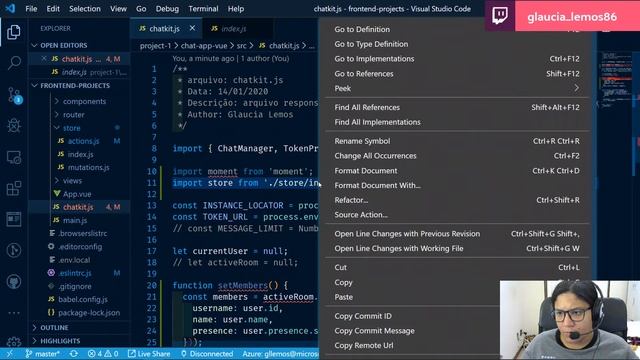Open .eslintrc.js file
Screen dimensions: 640x360
[x=75, y=273]
